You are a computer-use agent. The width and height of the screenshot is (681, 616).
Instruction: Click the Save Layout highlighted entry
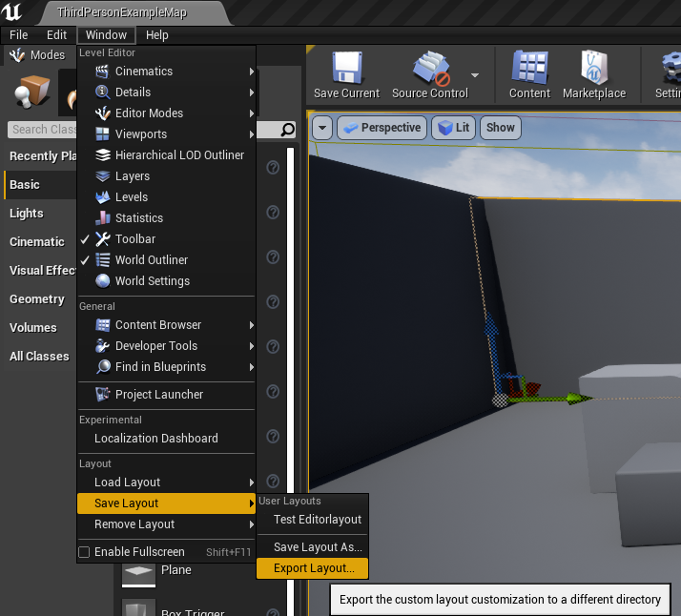coord(166,503)
